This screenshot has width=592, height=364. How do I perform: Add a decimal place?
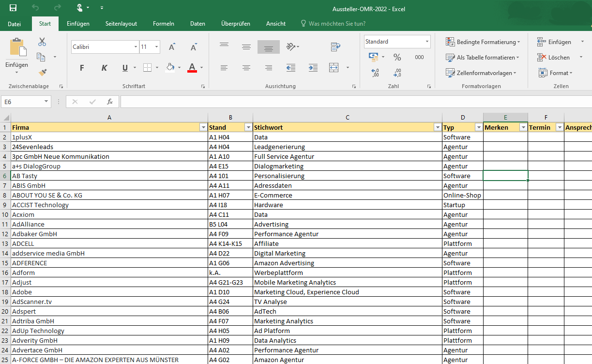[375, 73]
